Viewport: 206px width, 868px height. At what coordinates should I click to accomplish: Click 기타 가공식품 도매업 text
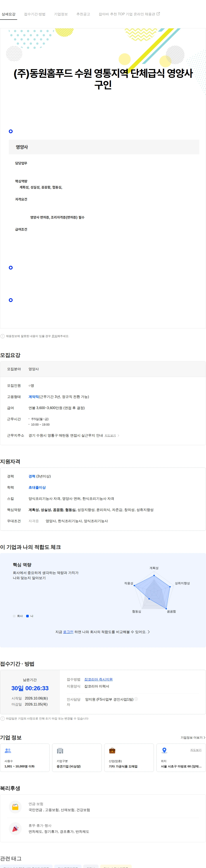click(x=123, y=766)
